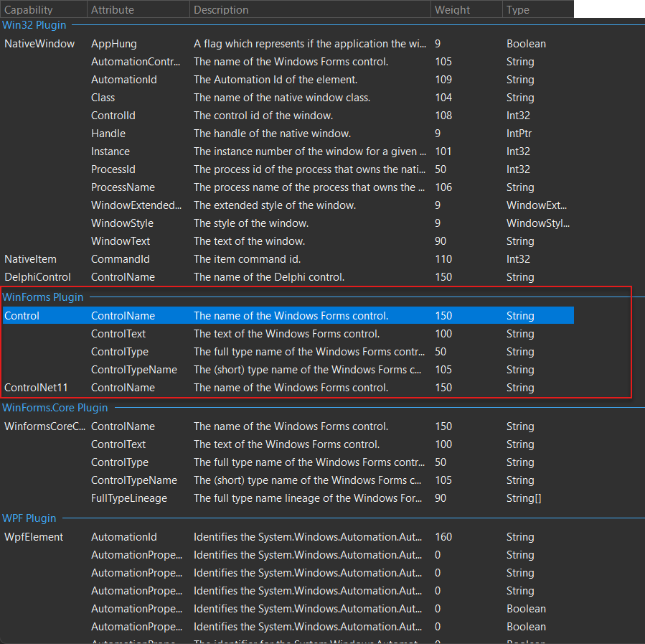Select the ControlNet11 capability cell

(x=36, y=388)
